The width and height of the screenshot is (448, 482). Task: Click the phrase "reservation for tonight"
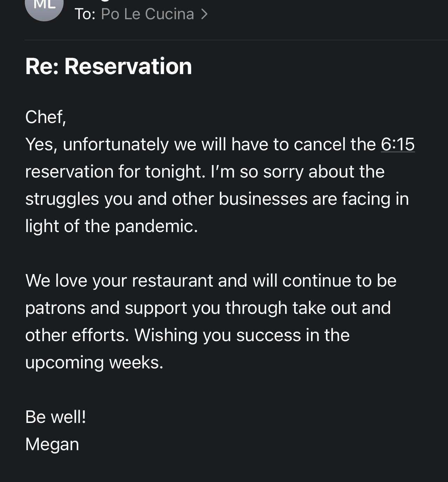click(114, 172)
